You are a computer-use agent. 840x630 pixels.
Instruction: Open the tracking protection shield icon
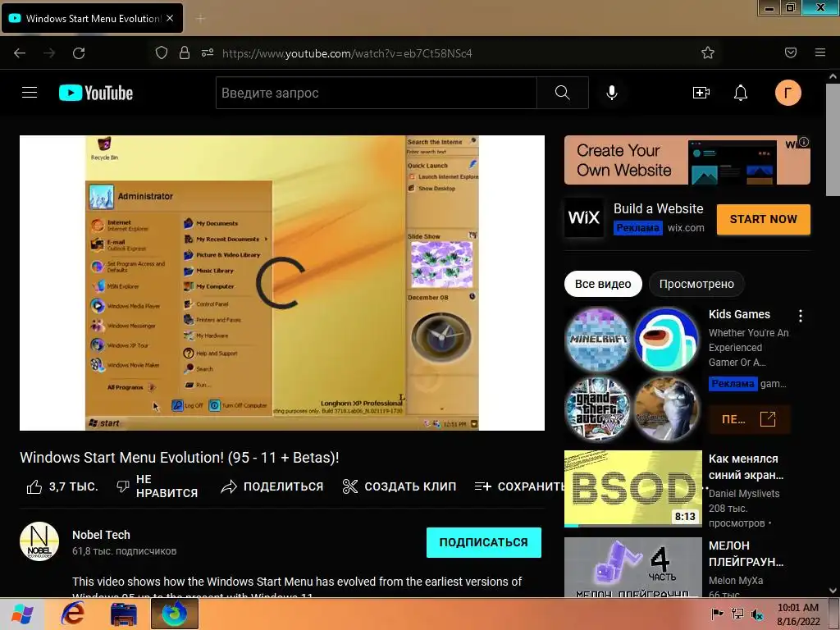click(x=162, y=52)
